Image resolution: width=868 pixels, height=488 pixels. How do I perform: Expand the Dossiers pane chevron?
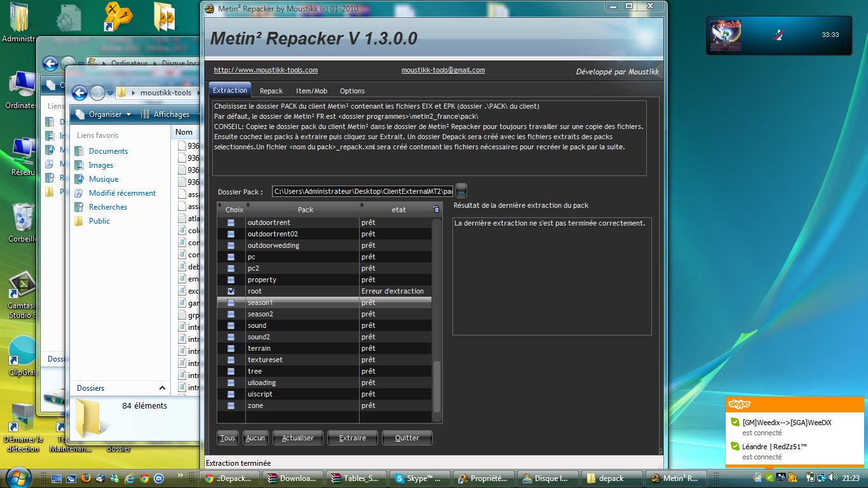click(162, 388)
